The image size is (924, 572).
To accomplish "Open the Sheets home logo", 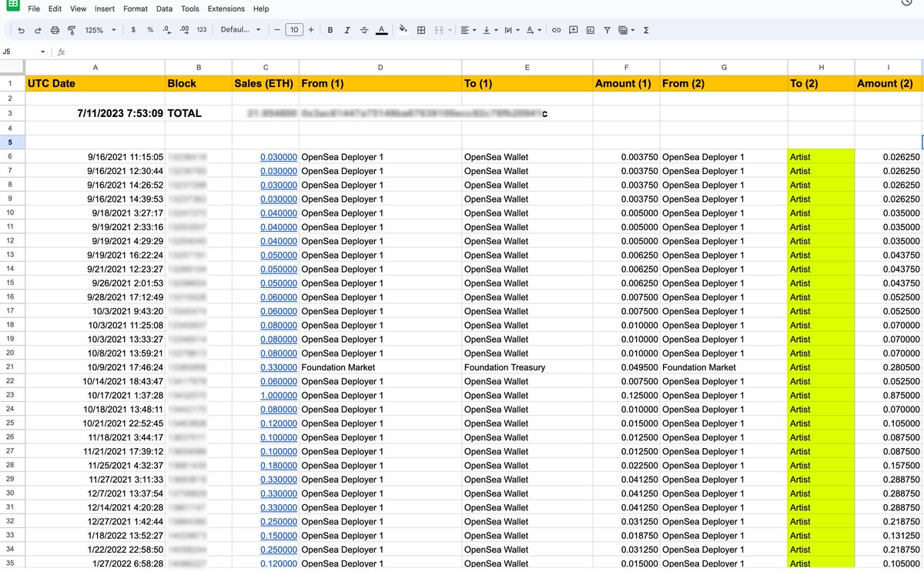I will 13,5.
